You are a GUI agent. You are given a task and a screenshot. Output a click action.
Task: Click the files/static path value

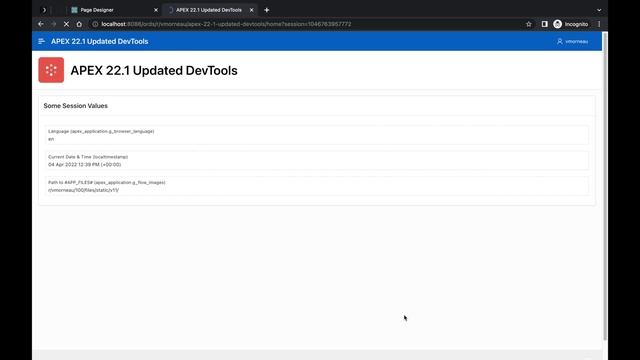coord(83,190)
